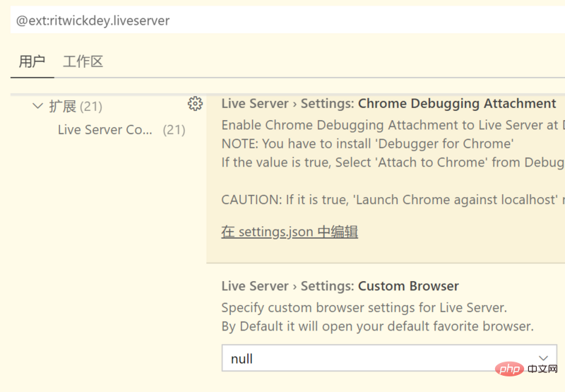565x392 pixels.
Task: Click the Chrome Debugging Attachment setting title
Action: click(x=388, y=104)
